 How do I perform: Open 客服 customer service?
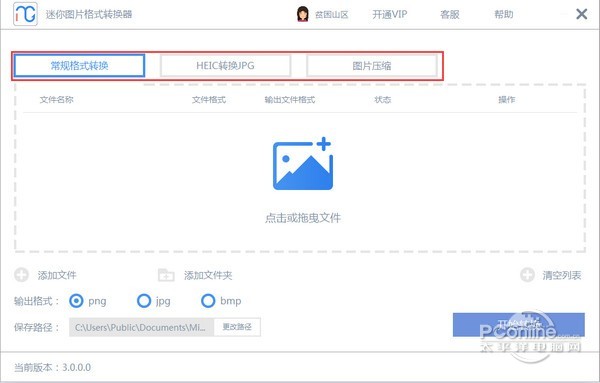450,15
